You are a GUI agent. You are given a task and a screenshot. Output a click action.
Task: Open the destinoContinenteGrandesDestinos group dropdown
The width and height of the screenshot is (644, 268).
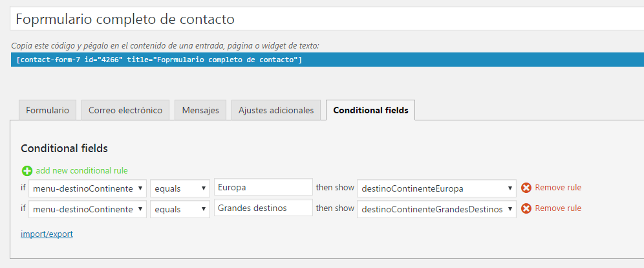click(436, 209)
